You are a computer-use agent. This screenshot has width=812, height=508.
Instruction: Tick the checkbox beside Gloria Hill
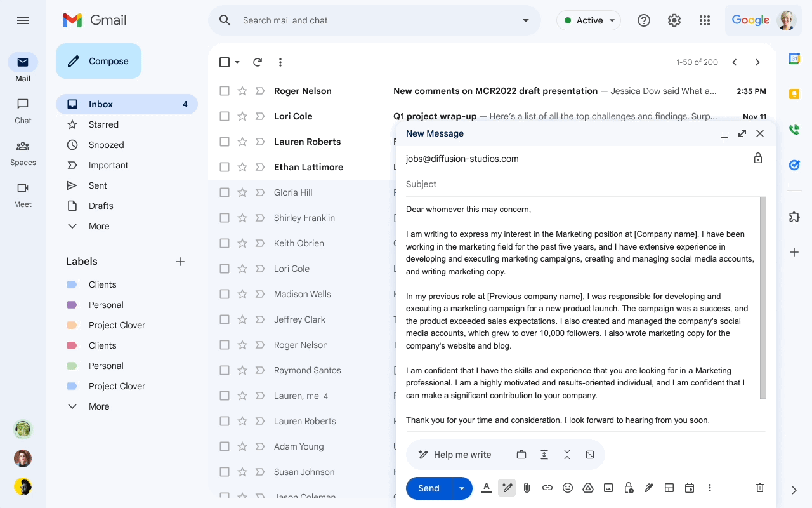(225, 192)
